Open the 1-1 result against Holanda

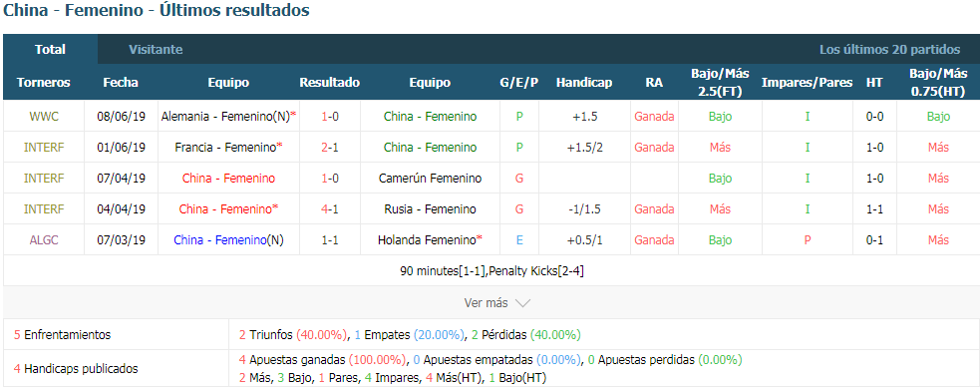(330, 240)
